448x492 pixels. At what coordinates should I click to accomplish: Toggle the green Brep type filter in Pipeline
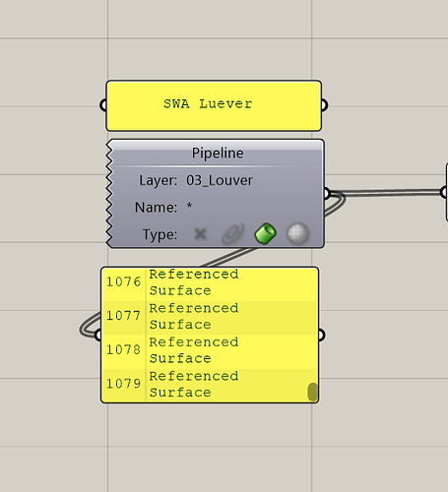pos(265,234)
